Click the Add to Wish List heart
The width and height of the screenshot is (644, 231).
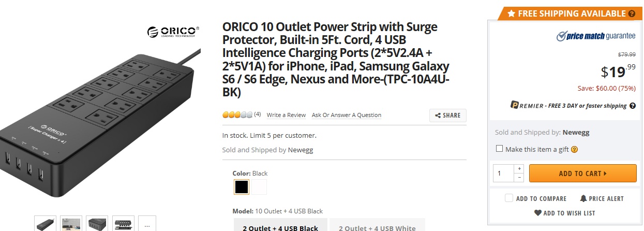[x=538, y=213]
